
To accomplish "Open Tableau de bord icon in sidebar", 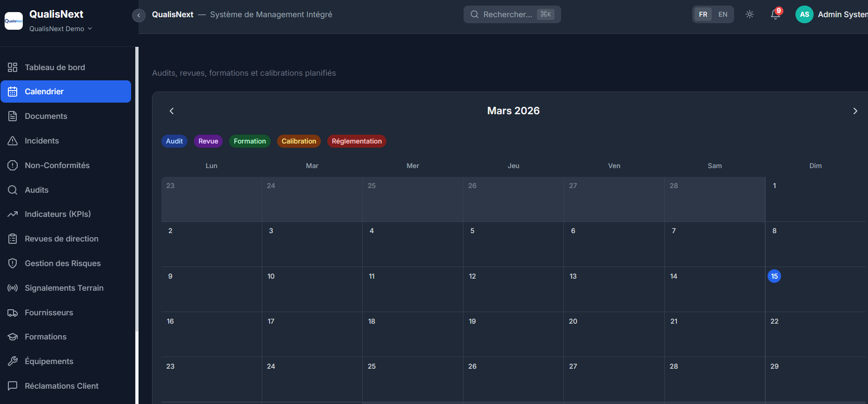I will click(x=13, y=67).
